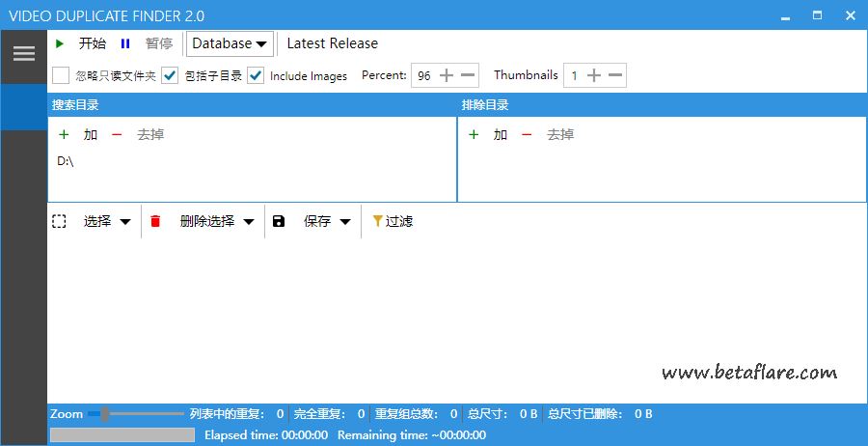Open the Latest Release link

coord(332,43)
